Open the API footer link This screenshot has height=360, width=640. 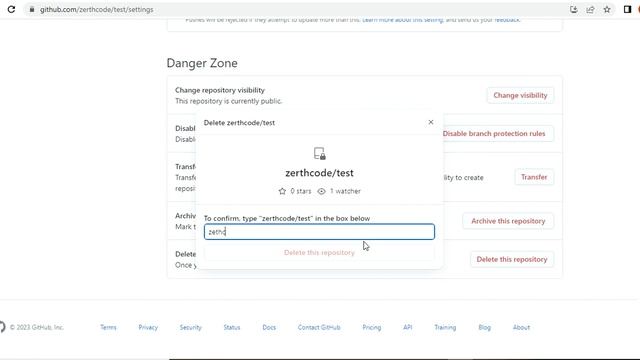407,327
